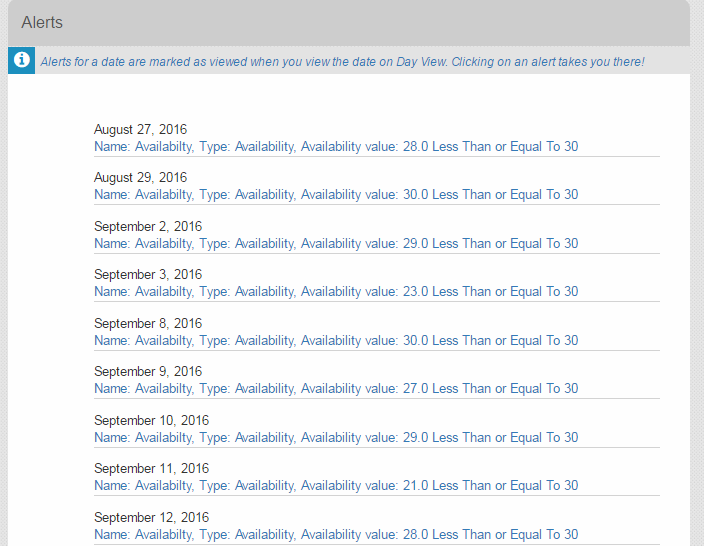The width and height of the screenshot is (704, 546).
Task: Open the September 8, 2016 availability alert
Action: click(336, 340)
